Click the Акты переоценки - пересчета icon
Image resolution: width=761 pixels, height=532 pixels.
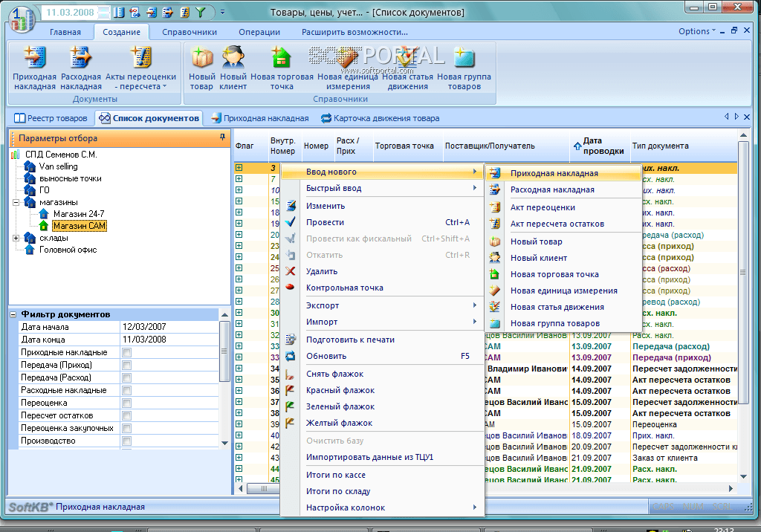[140, 58]
